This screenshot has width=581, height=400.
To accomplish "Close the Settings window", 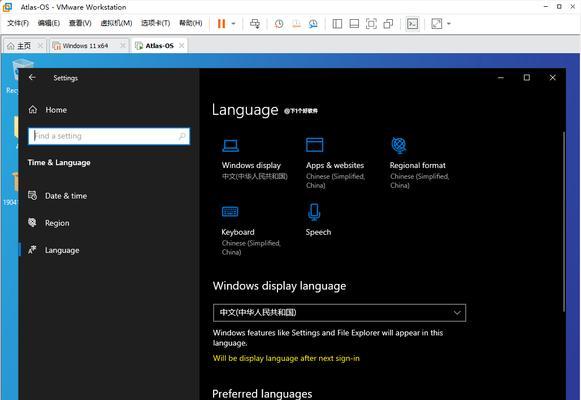I will (552, 77).
